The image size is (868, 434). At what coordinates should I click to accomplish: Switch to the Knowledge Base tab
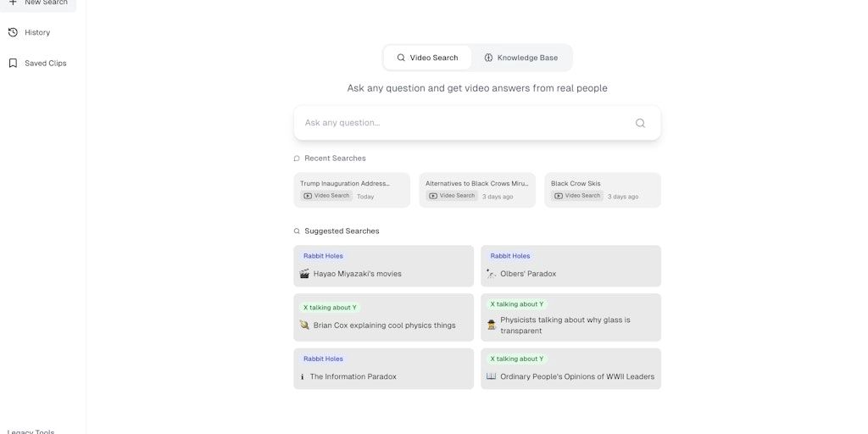click(521, 58)
